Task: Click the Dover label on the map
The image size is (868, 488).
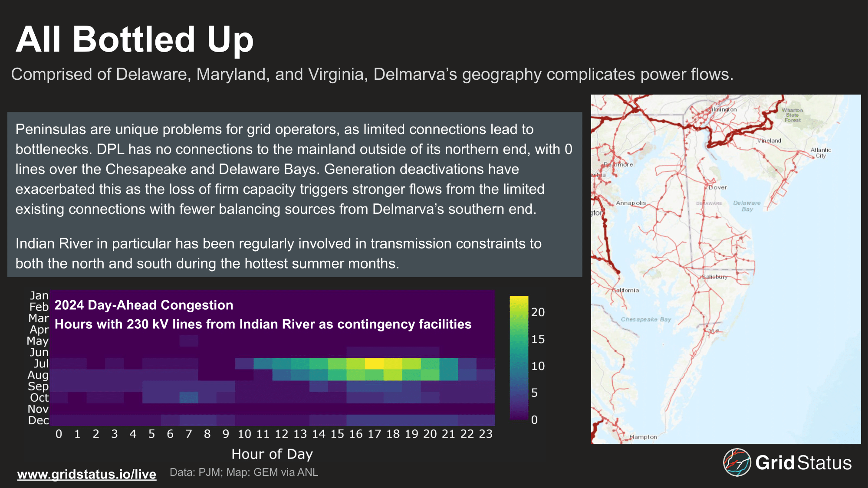Action: click(717, 187)
